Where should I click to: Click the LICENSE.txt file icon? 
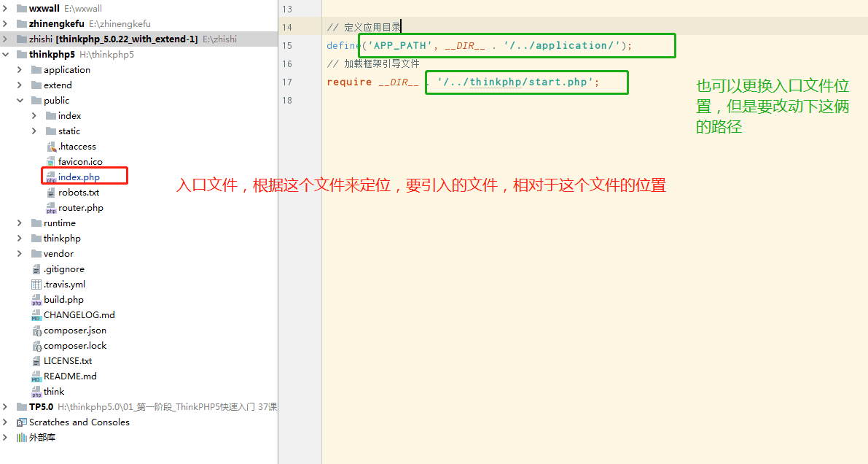tap(36, 361)
